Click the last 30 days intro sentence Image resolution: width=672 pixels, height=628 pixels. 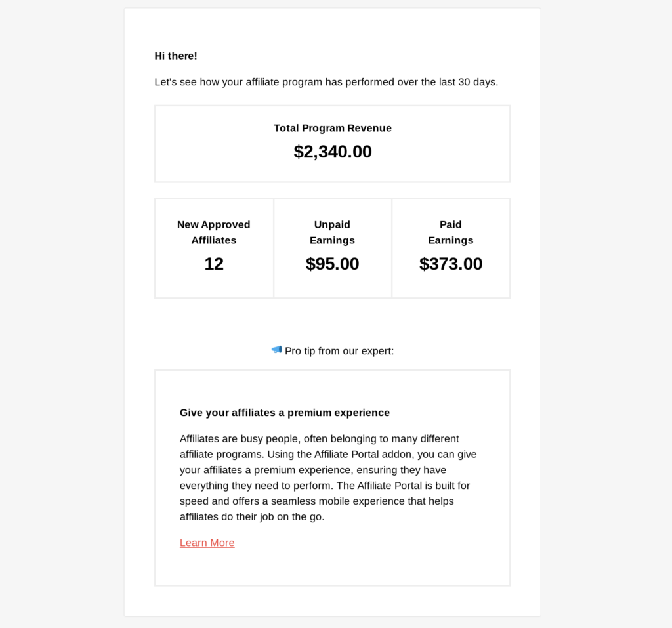click(326, 82)
